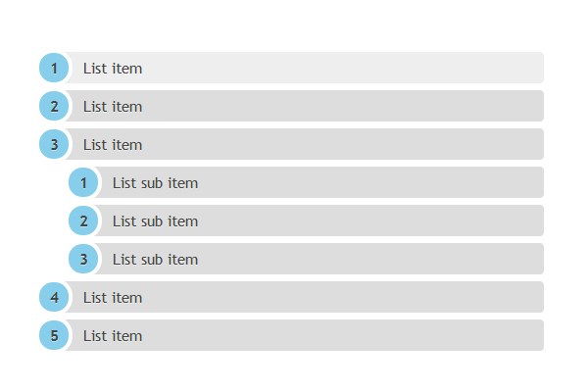Click sub item circle numbered 2
Screen dimensions: 588x392
coord(83,220)
